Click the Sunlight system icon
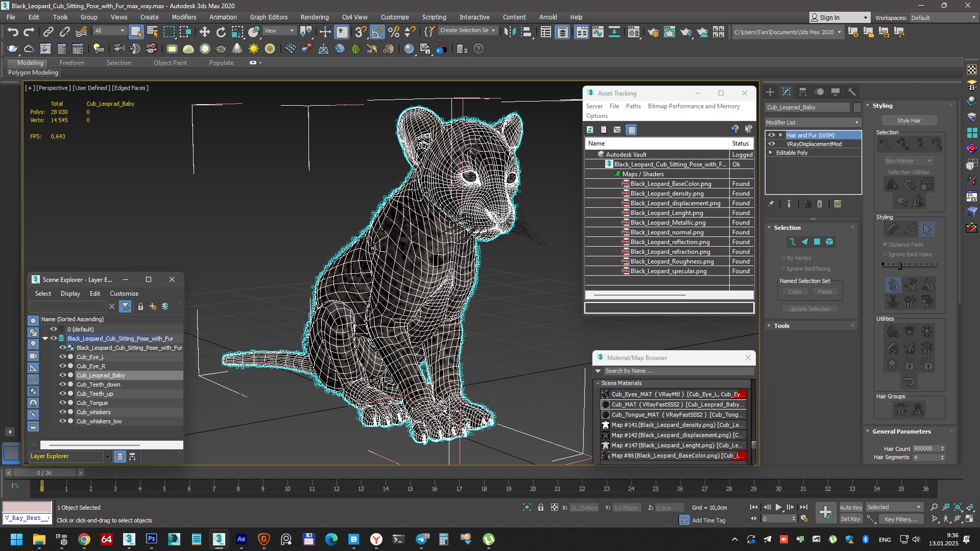The height and width of the screenshot is (551, 980). click(x=253, y=49)
